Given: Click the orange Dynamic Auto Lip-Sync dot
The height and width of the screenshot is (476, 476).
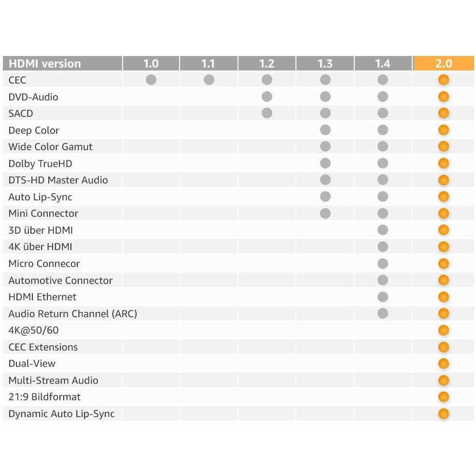Looking at the screenshot, I should click(444, 413).
